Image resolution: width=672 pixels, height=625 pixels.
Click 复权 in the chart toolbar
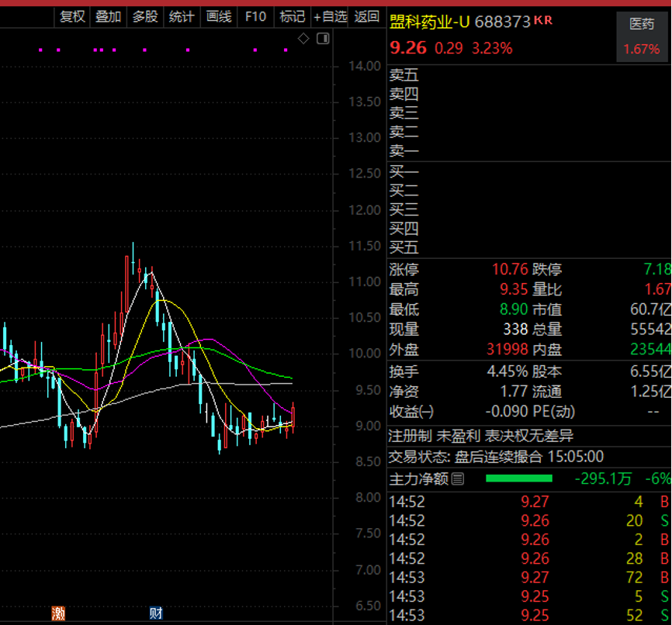[x=72, y=16]
